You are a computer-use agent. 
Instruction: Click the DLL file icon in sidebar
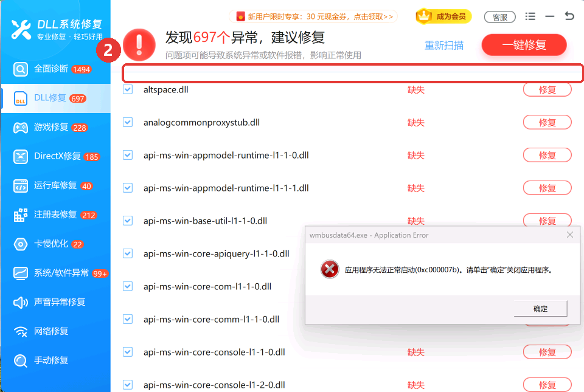21,98
